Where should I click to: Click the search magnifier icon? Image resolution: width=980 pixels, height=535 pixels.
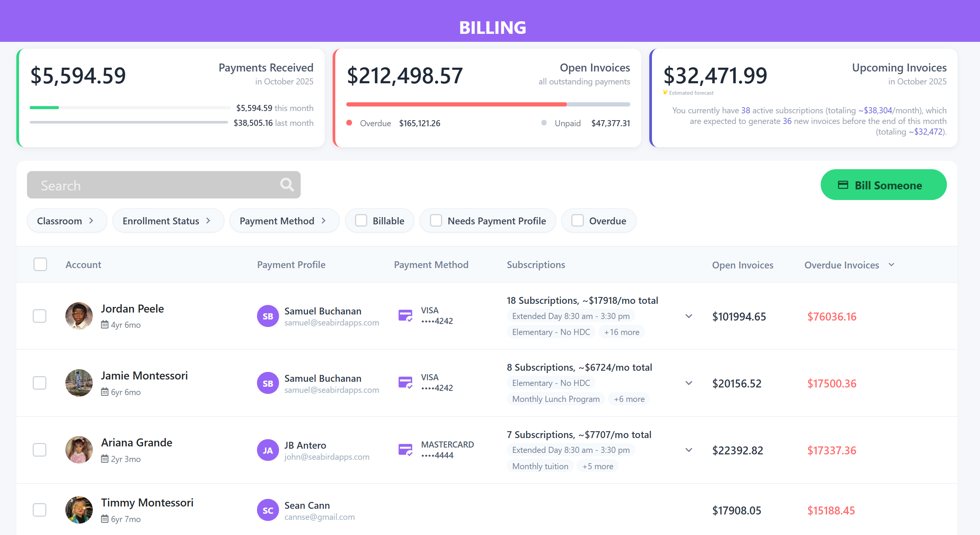[287, 185]
